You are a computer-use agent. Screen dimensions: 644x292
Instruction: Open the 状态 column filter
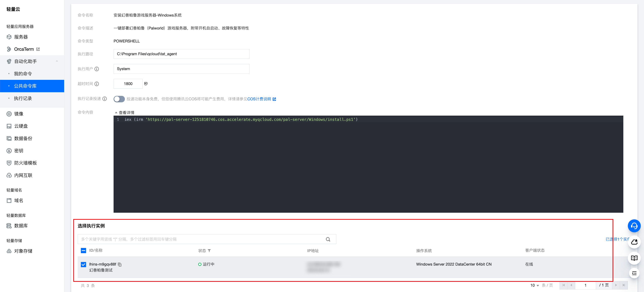click(209, 251)
